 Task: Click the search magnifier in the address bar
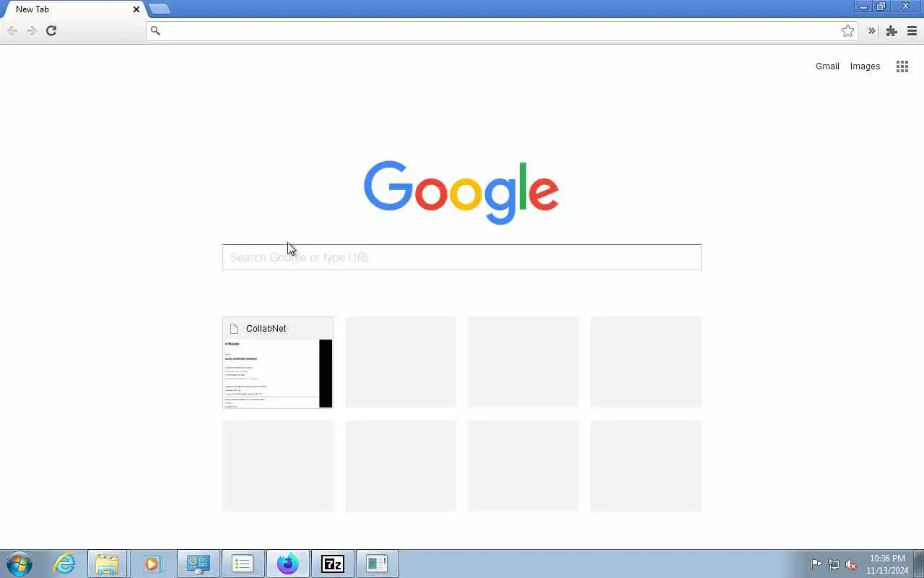click(x=155, y=30)
